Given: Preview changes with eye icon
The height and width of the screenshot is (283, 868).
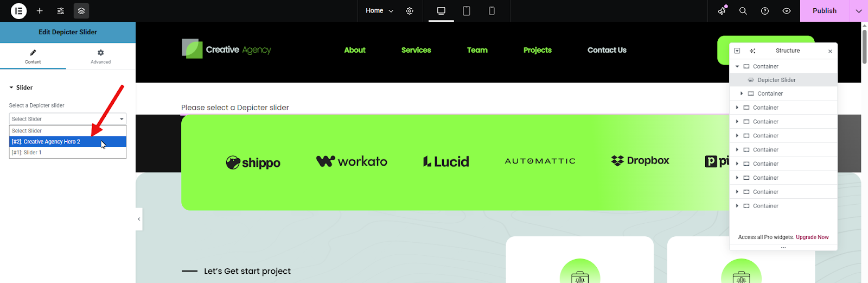Looking at the screenshot, I should click(787, 11).
